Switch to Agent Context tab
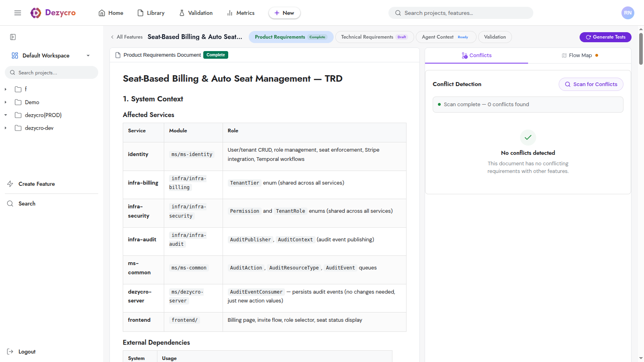This screenshot has width=644, height=362. click(446, 37)
